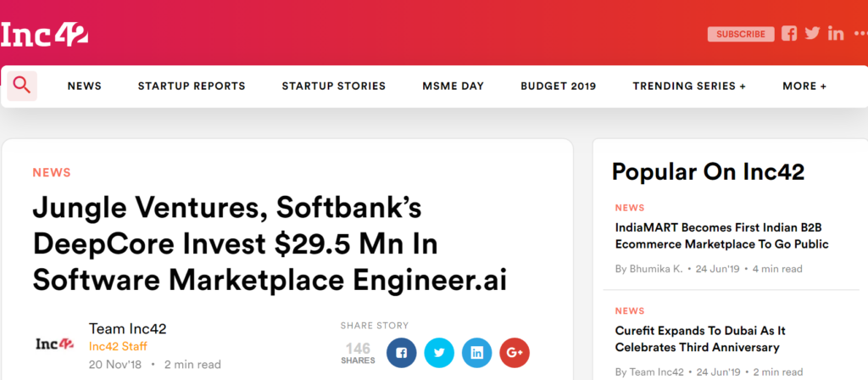Share story on Twitter

tap(439, 352)
